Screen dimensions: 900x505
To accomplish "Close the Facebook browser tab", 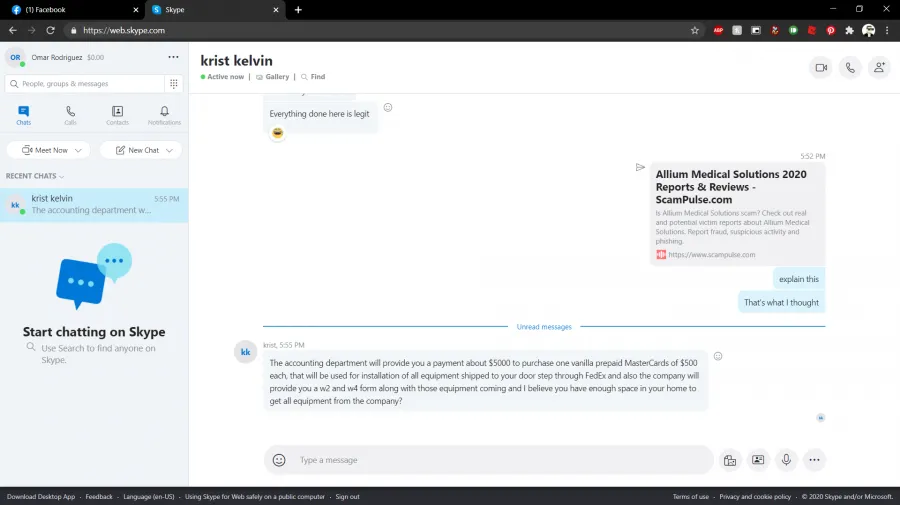I will (x=136, y=10).
